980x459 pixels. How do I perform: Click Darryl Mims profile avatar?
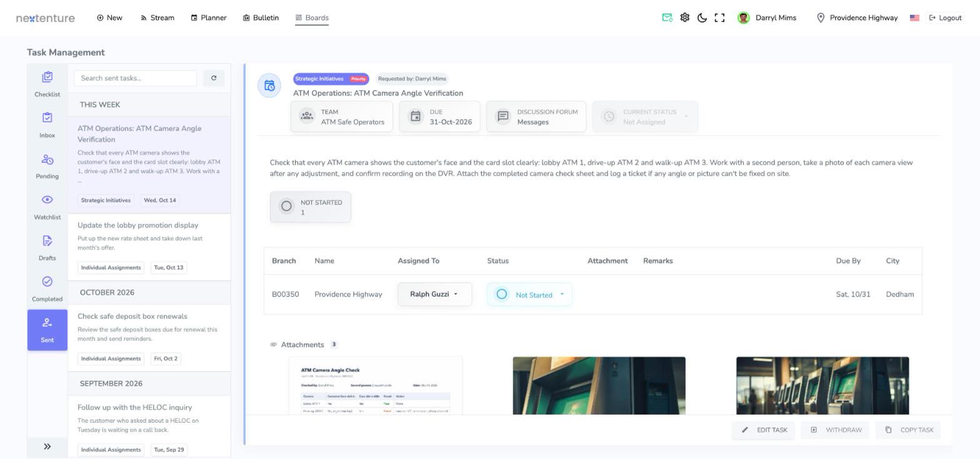tap(743, 18)
